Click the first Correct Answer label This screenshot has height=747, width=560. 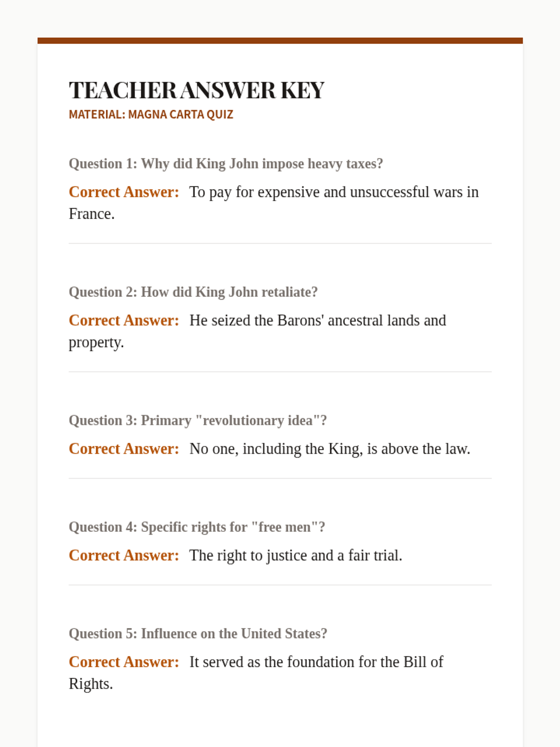(x=124, y=192)
